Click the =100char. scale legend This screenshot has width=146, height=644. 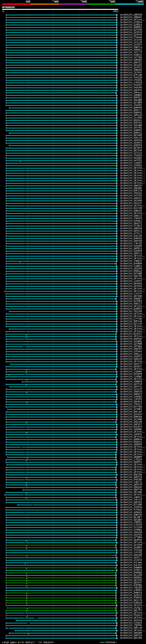pos(109,642)
